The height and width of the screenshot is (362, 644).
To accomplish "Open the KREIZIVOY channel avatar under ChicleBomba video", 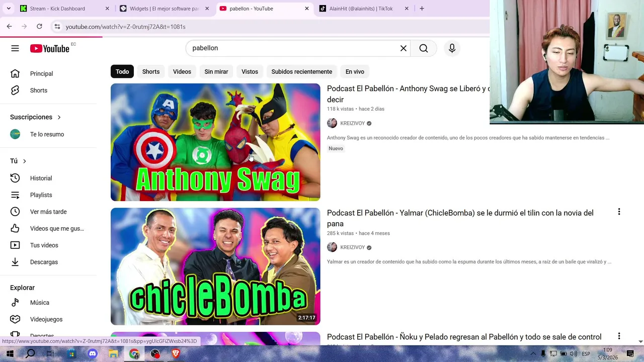I will 332,247.
